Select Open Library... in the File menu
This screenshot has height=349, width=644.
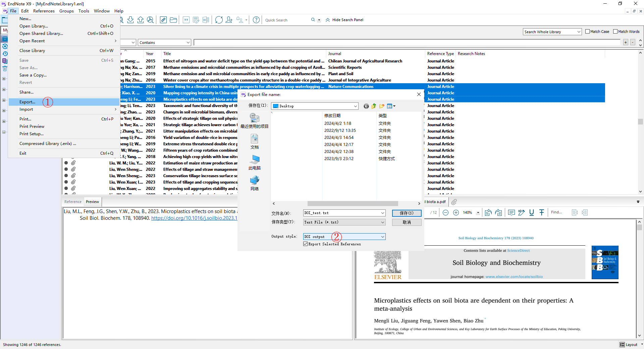tap(64, 26)
